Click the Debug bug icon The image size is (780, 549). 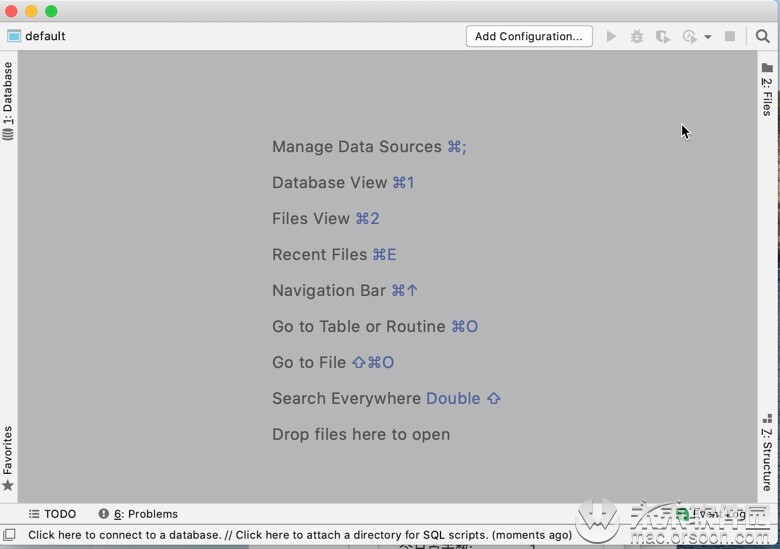pos(637,36)
